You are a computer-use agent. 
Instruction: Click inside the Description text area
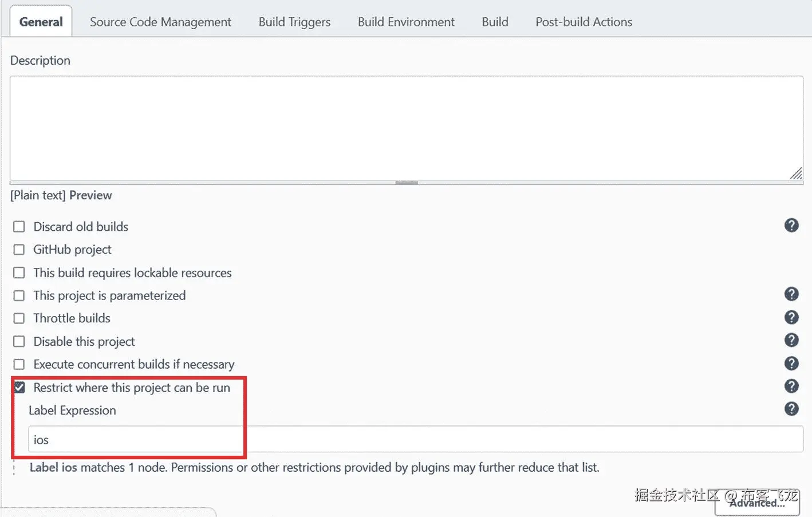point(407,128)
